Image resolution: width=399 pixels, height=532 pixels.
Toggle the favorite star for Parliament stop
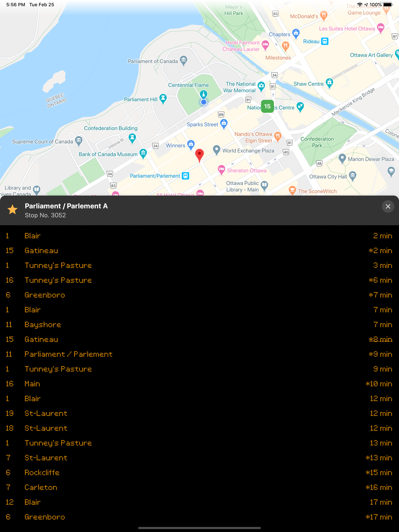[x=12, y=210]
